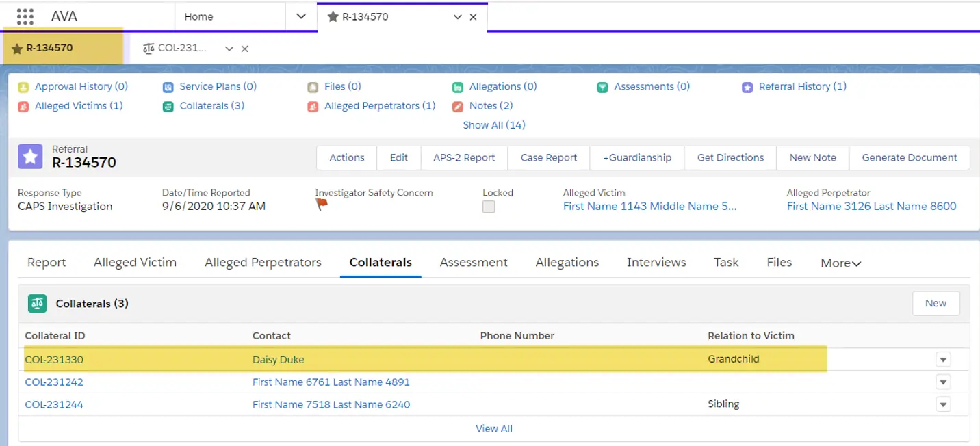Viewport: 980px width, 446px height.
Task: Open navigation dropdown beside Home
Action: point(301,16)
